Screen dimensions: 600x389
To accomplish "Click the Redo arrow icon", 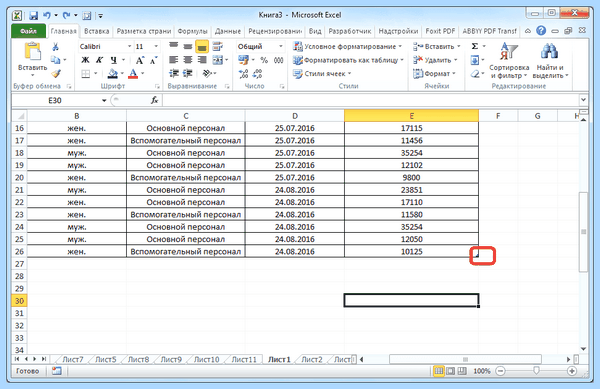I will (67, 15).
